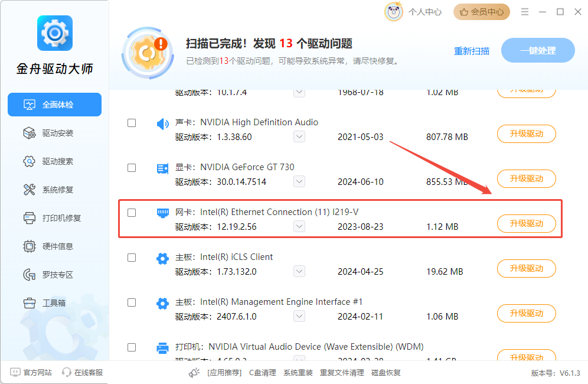Screen dimensions: 588x384
Task: Click the panda user avatar icon
Action: (x=394, y=12)
